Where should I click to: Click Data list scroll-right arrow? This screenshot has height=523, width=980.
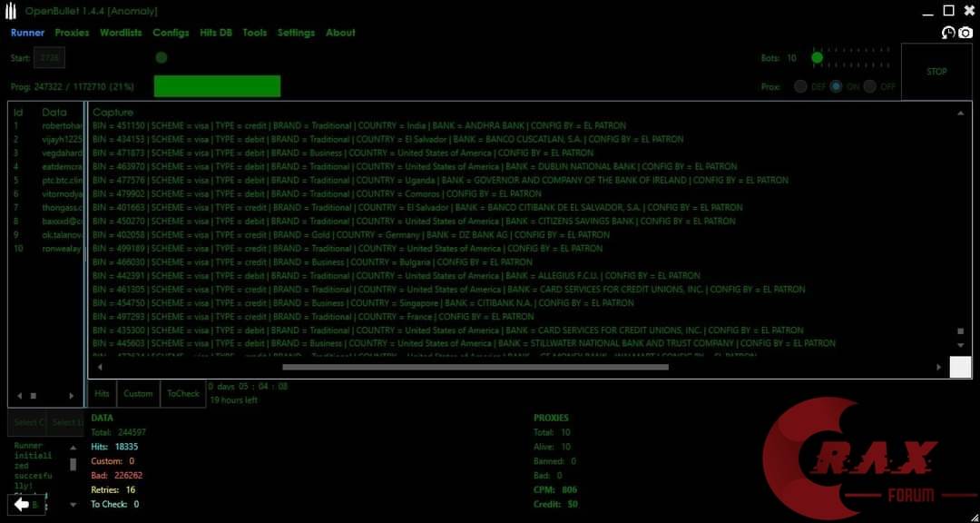(72, 395)
